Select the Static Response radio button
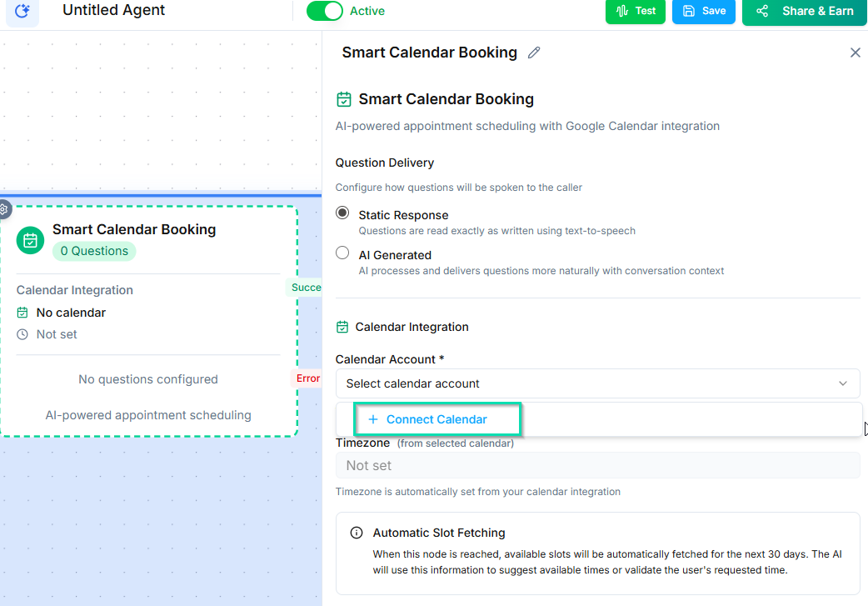 click(342, 213)
